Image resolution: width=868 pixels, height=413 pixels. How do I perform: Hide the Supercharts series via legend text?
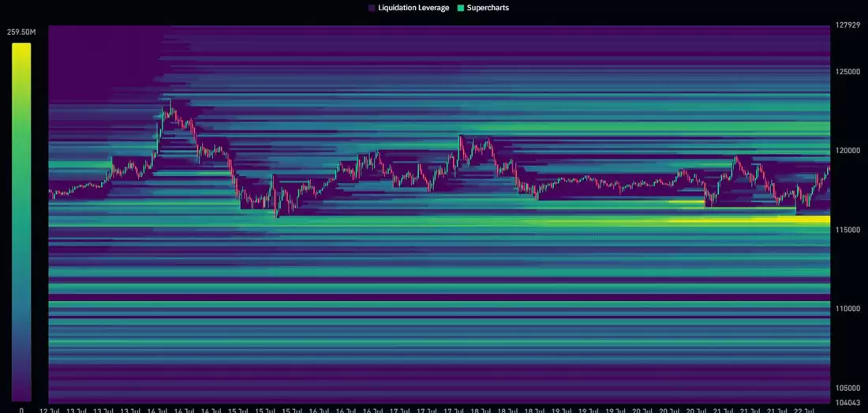point(488,8)
